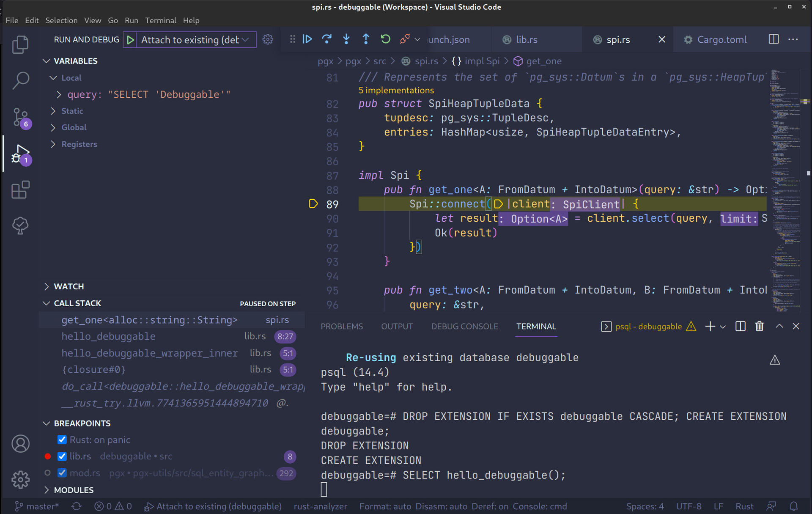Image resolution: width=812 pixels, height=514 pixels.
Task: Toggle the mod.rs breakpoint checkbox
Action: (x=62, y=473)
